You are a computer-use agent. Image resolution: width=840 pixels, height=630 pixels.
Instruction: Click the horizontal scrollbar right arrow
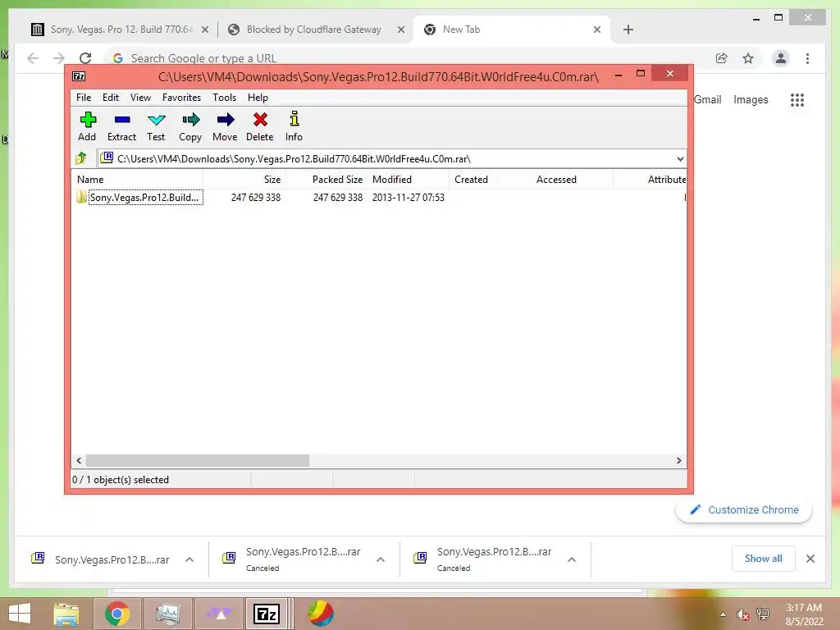click(x=678, y=461)
